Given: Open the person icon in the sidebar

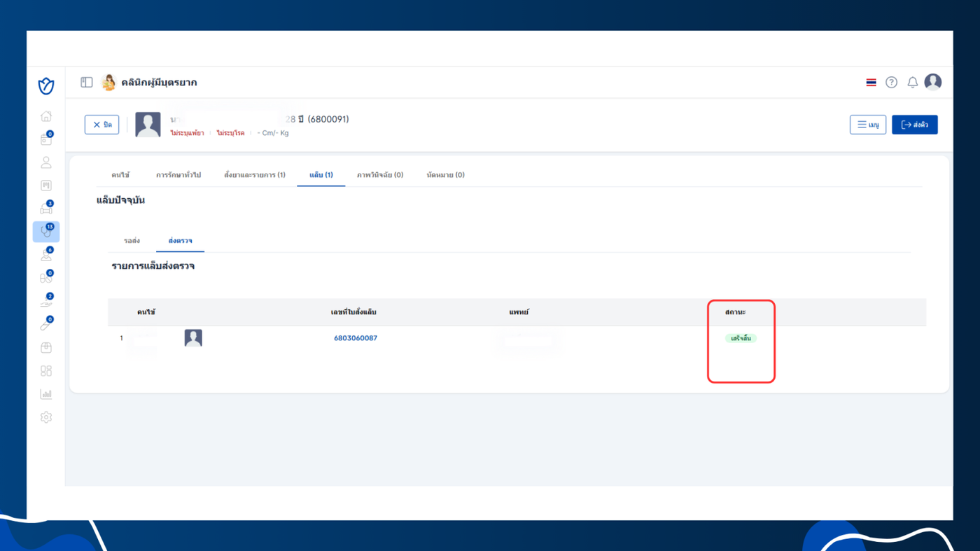Looking at the screenshot, I should point(46,162).
